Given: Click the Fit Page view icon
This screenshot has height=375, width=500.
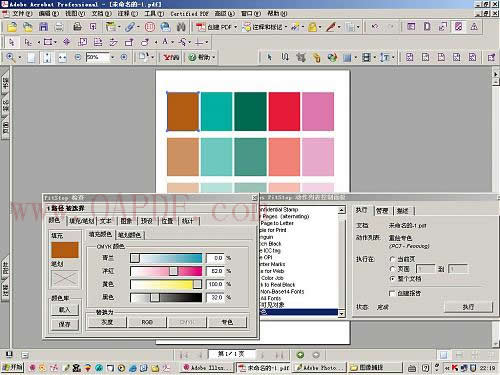Looking at the screenshot, I should coord(47,58).
